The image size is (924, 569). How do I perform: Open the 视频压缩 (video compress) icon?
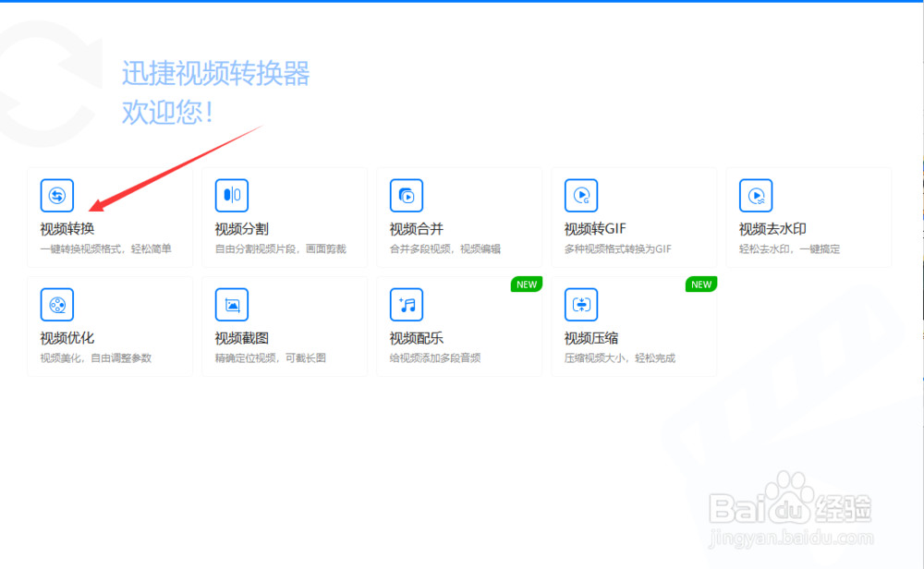pyautogui.click(x=580, y=304)
